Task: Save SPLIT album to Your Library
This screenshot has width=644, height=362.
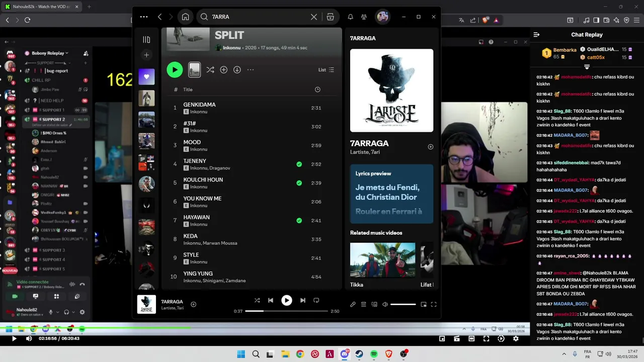Action: point(223,70)
